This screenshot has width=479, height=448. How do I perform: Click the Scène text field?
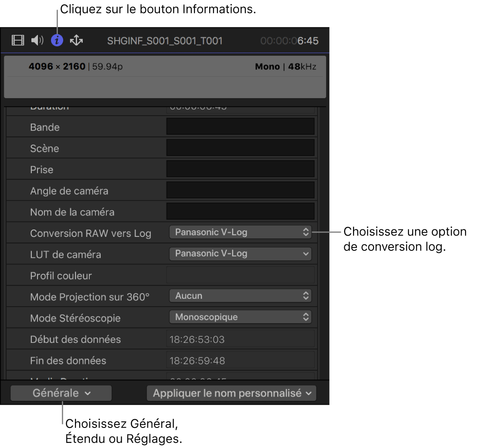240,148
